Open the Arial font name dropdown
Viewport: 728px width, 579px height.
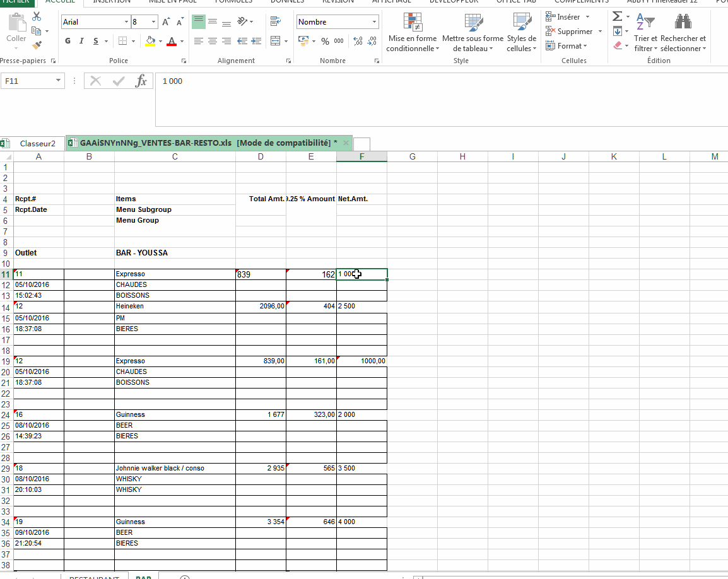pos(126,22)
